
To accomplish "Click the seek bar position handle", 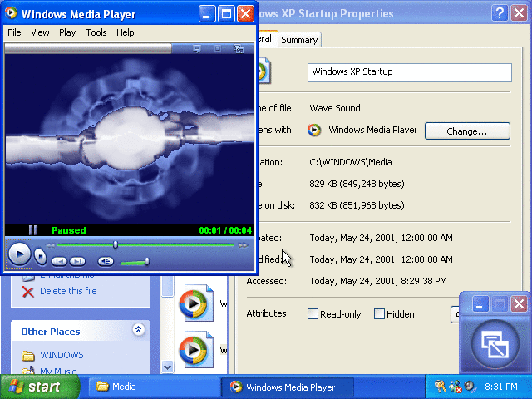I will click(116, 244).
